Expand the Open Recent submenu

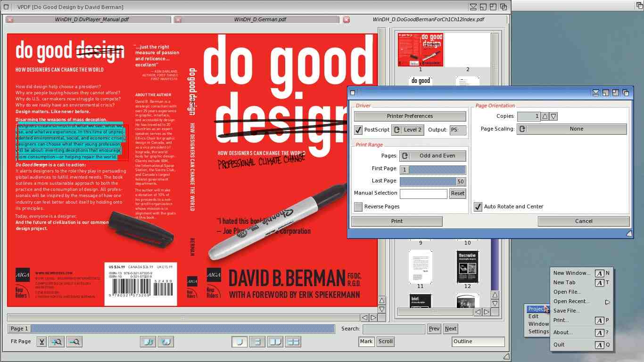[x=582, y=302]
